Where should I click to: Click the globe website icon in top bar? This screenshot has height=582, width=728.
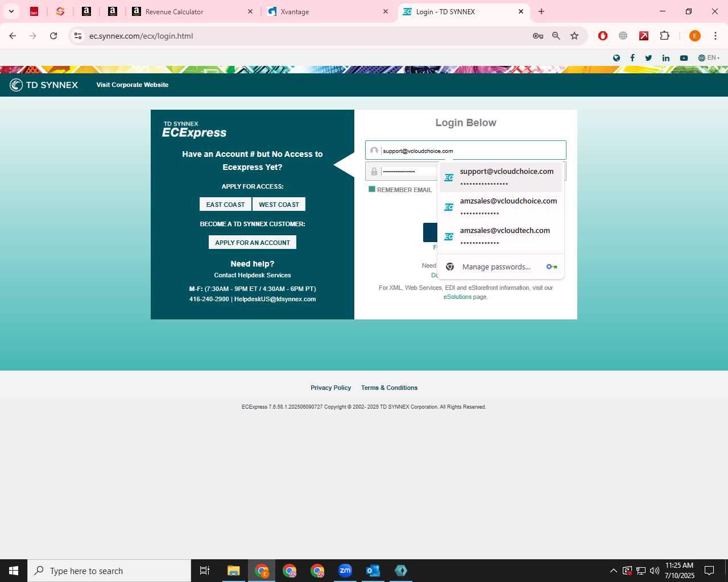pos(617,58)
